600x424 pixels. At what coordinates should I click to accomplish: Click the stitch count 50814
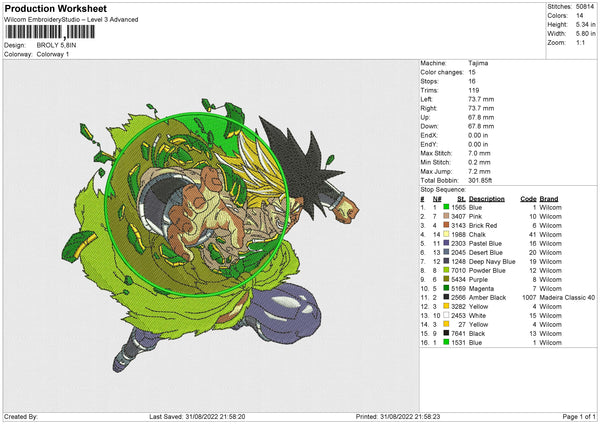[585, 7]
